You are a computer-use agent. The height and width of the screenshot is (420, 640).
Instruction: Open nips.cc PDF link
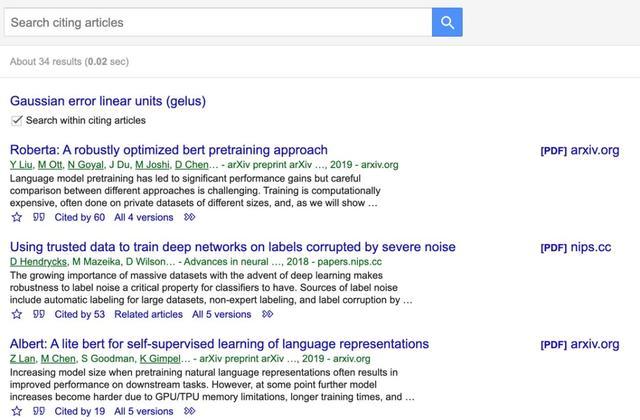[x=576, y=247]
